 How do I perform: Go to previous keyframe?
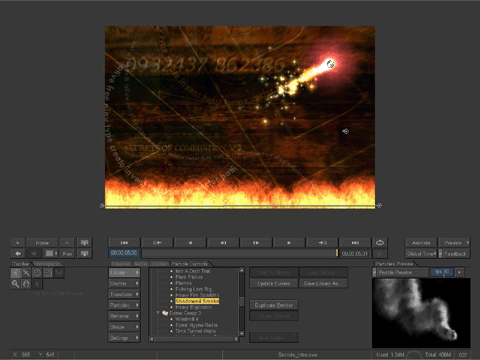tap(157, 243)
